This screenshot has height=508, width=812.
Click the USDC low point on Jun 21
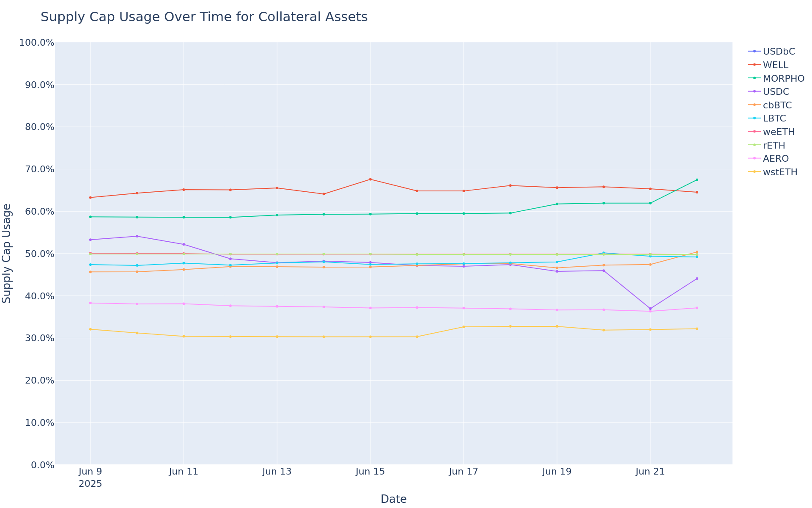click(x=650, y=309)
